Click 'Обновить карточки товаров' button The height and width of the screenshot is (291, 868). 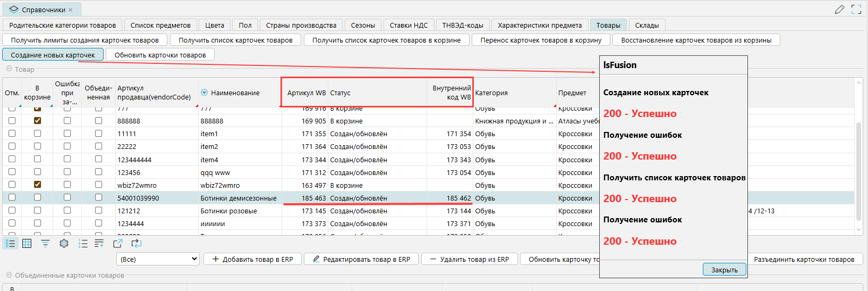pos(160,55)
